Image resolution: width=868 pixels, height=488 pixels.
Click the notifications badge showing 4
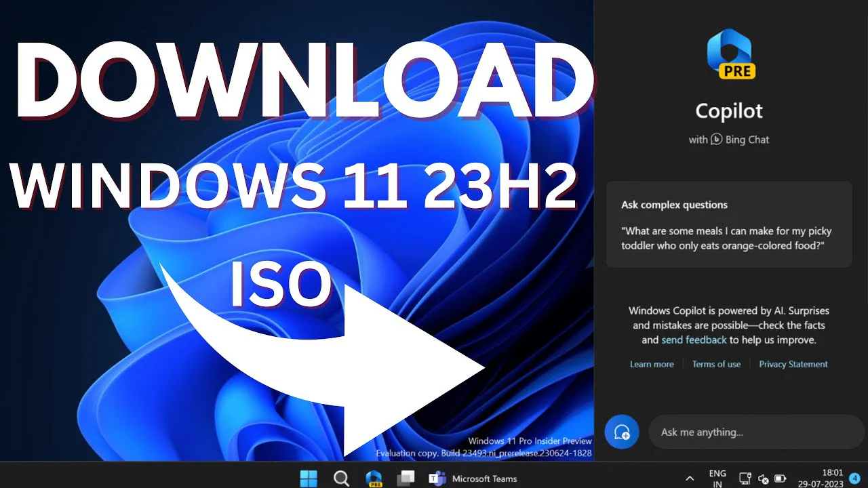[854, 479]
